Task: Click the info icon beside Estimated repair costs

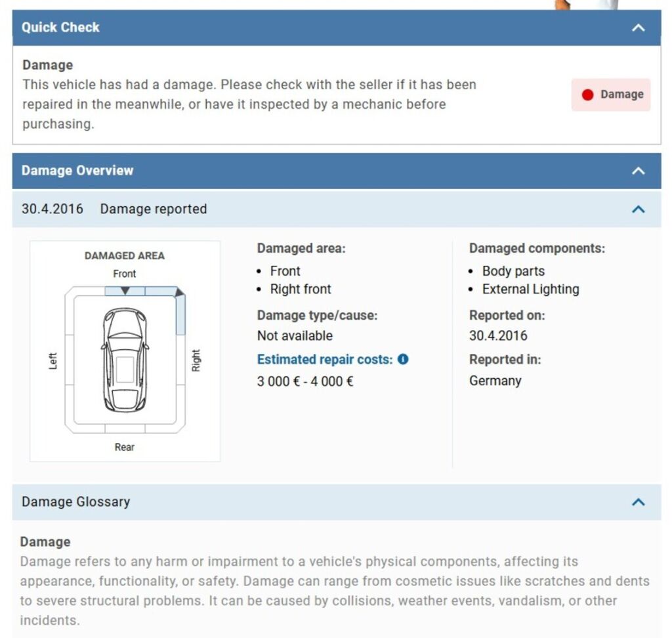Action: (403, 360)
